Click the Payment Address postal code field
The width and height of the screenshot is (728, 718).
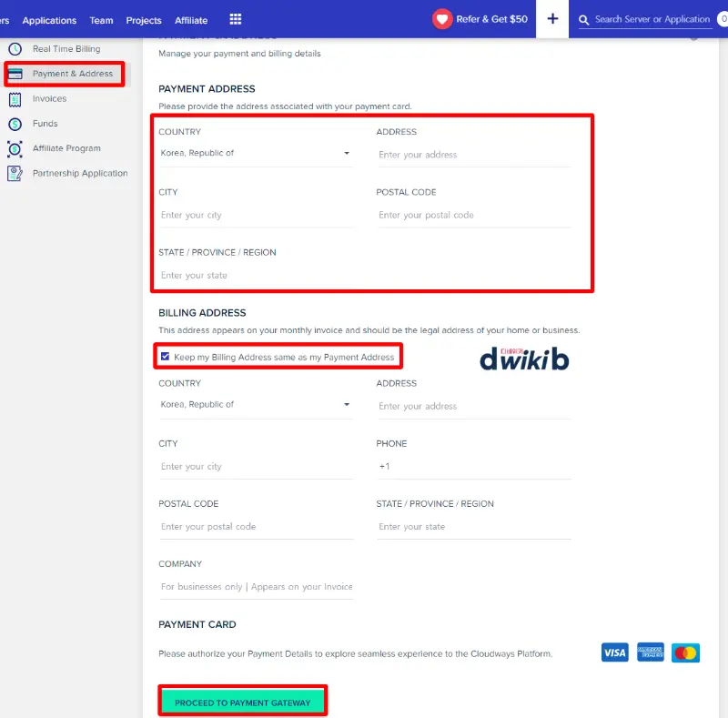pos(473,216)
